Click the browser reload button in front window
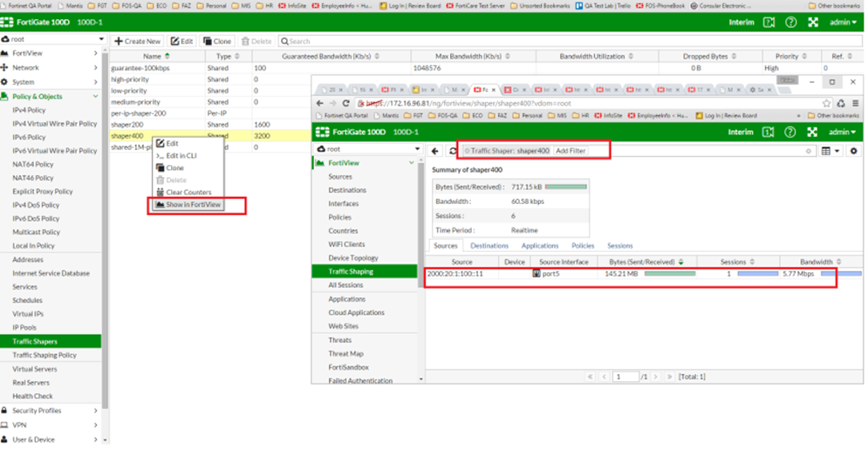The width and height of the screenshot is (868, 470). click(x=346, y=103)
